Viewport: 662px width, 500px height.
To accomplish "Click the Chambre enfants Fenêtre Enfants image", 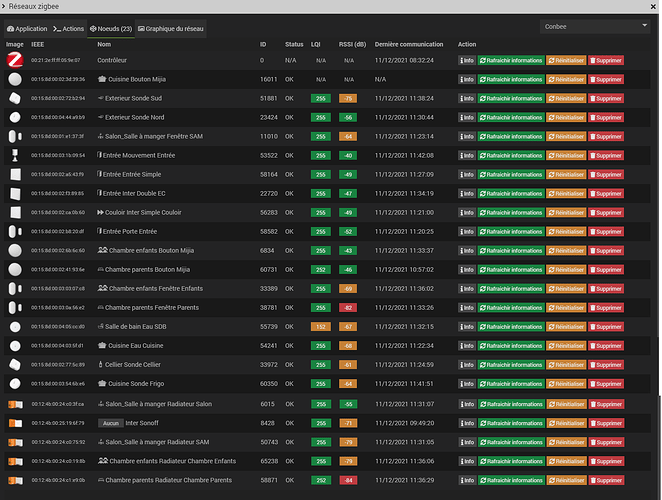I will pyautogui.click(x=15, y=288).
